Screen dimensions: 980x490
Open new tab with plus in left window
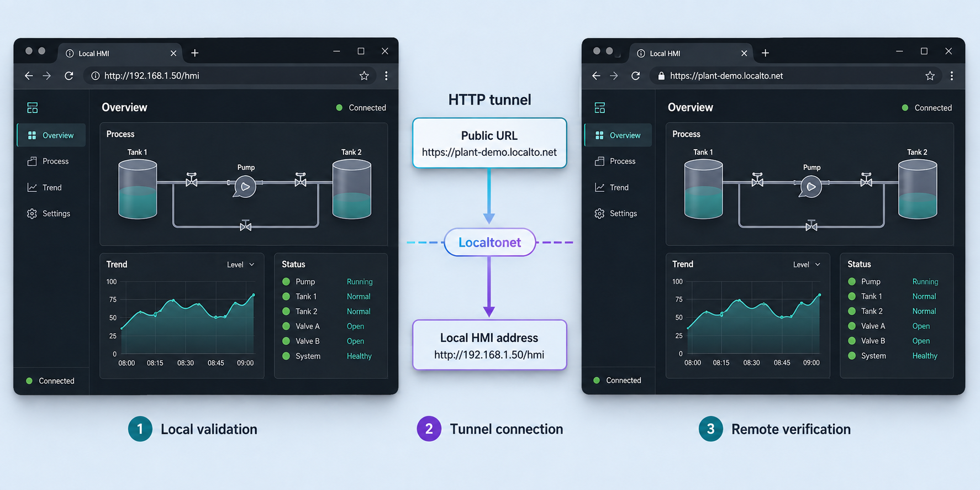[194, 53]
